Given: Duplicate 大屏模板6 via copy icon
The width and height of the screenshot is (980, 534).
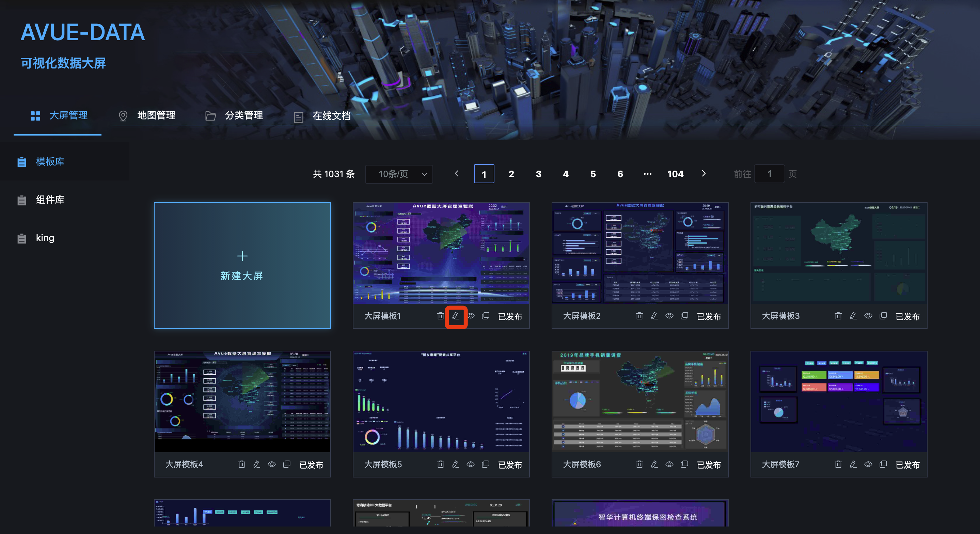Looking at the screenshot, I should pyautogui.click(x=684, y=464).
